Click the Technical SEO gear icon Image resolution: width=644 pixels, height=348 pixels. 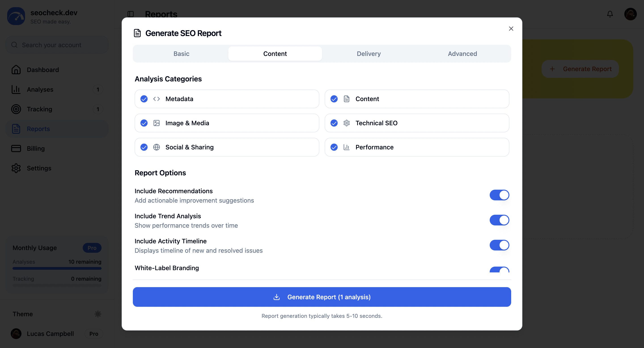click(x=347, y=123)
